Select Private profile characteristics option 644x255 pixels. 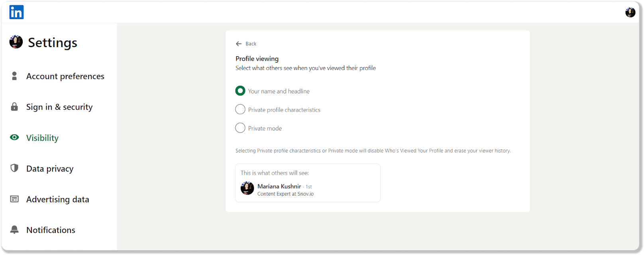[x=240, y=109]
